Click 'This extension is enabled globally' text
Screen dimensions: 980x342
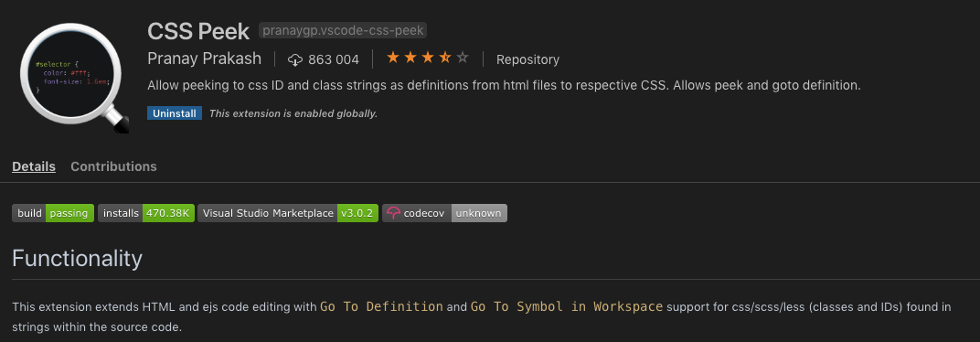pyautogui.click(x=293, y=113)
